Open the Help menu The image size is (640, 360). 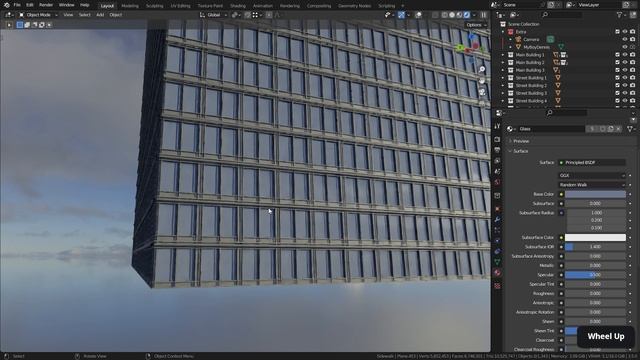[84, 5]
